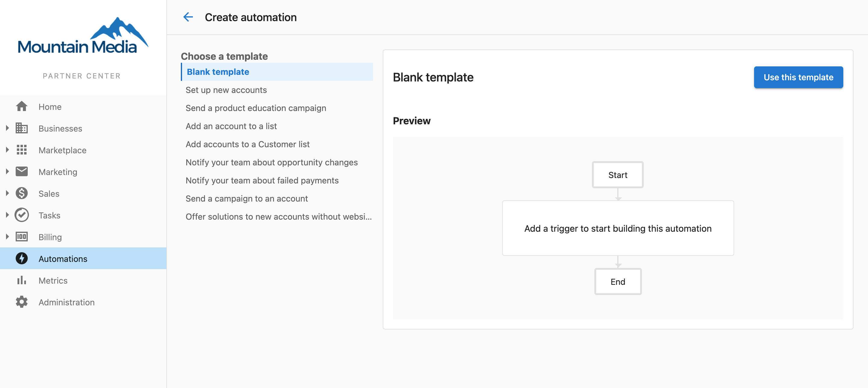This screenshot has height=388, width=868.
Task: Click the Blank template heading in right panel
Action: pos(433,77)
